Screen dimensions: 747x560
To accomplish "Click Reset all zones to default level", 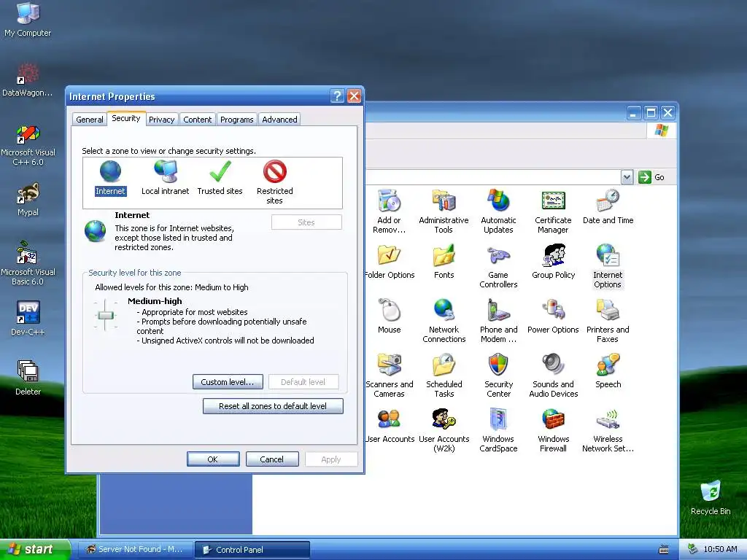I will (273, 406).
